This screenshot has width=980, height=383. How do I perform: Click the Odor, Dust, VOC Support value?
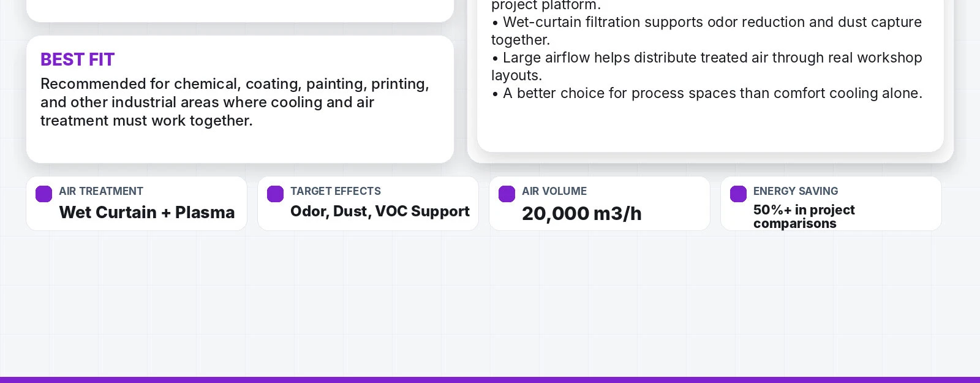point(380,211)
